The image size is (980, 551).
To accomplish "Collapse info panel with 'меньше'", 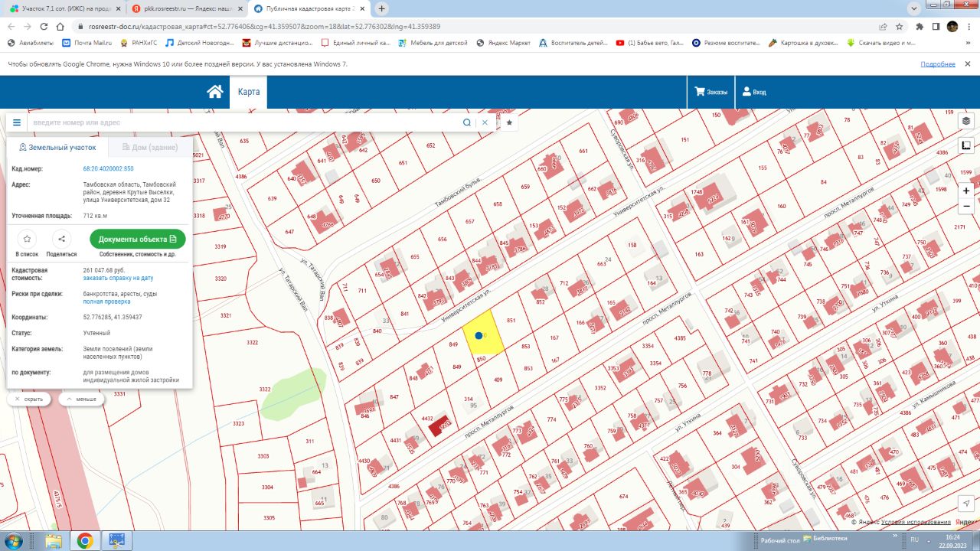I will [80, 399].
